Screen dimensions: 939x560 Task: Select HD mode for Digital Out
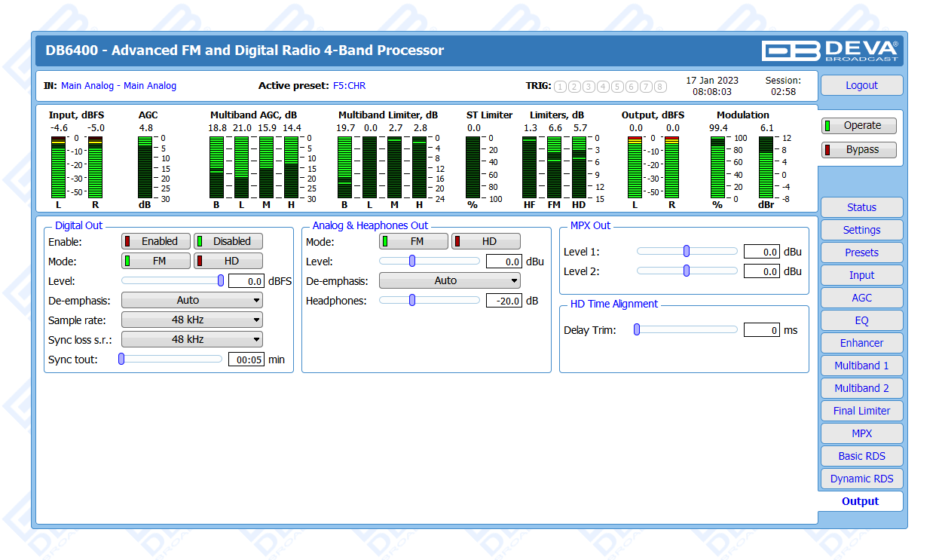click(228, 262)
